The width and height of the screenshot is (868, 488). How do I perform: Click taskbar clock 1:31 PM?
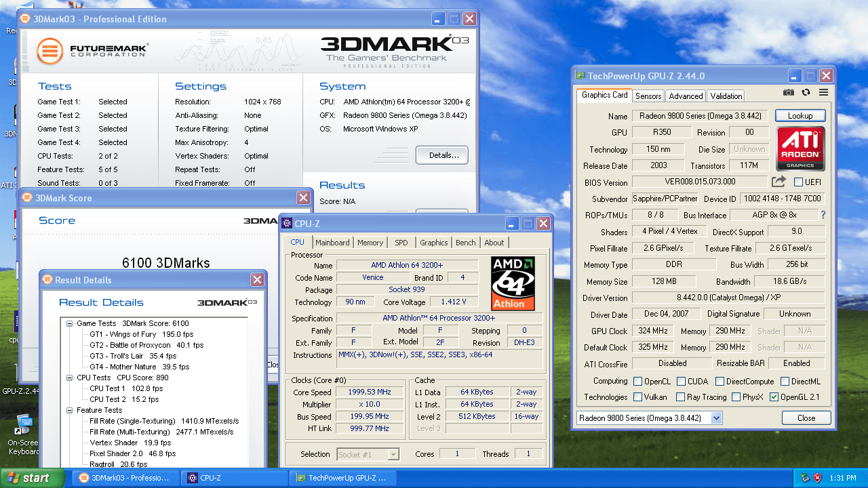[x=842, y=478]
